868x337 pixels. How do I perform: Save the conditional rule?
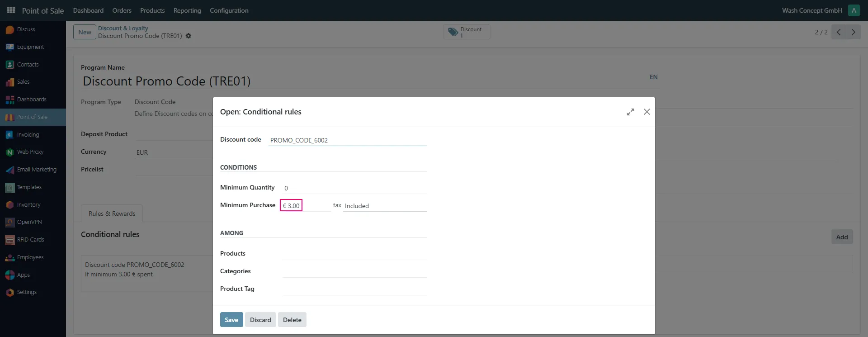231,320
